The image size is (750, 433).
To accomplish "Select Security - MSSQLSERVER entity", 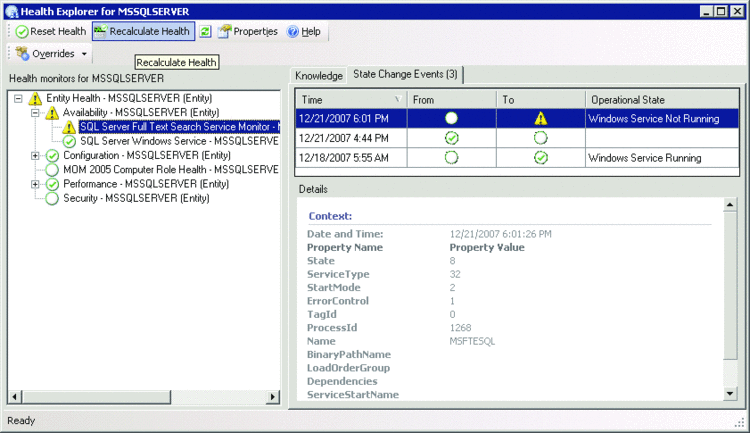I will click(x=147, y=198).
